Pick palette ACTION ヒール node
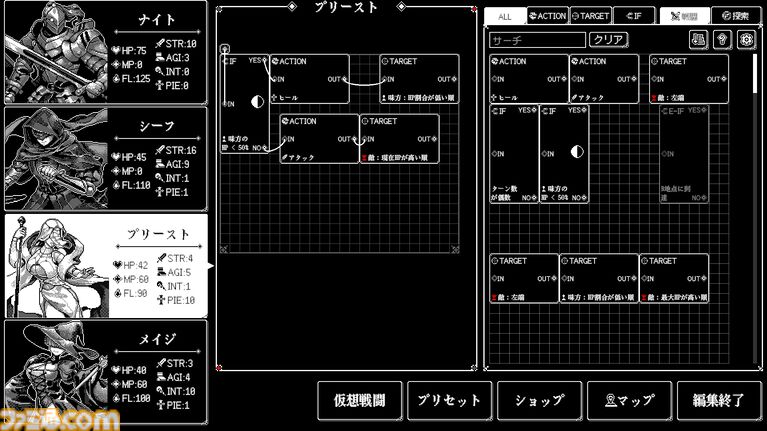 coord(528,79)
